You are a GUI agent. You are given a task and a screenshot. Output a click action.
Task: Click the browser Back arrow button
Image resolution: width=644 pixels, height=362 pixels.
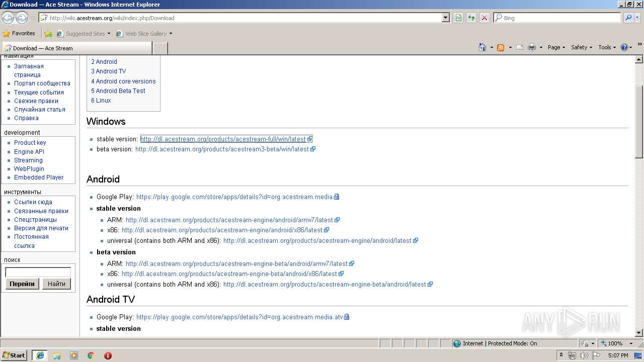point(8,18)
